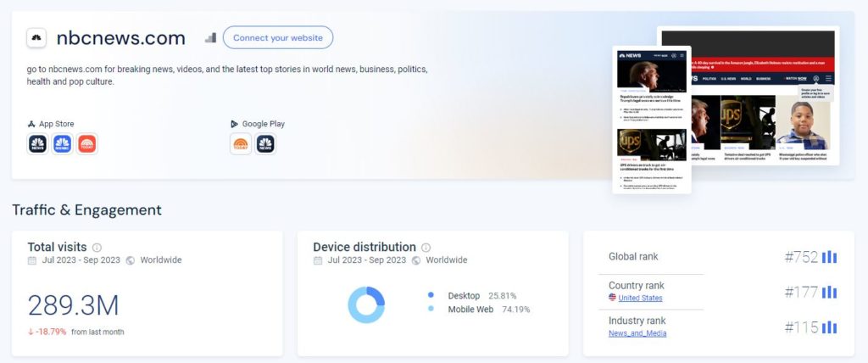Click the Global rank label
868x363 pixels.
[633, 257]
